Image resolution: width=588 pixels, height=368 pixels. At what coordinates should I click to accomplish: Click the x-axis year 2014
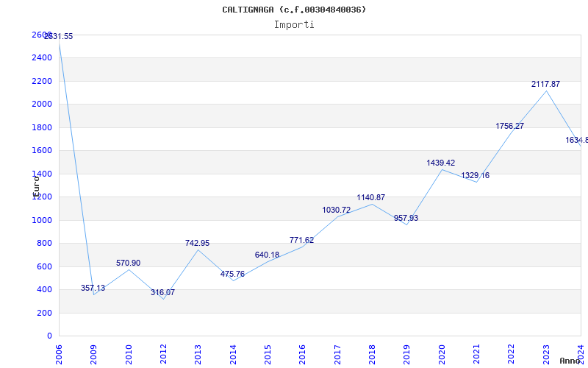pyautogui.click(x=233, y=355)
